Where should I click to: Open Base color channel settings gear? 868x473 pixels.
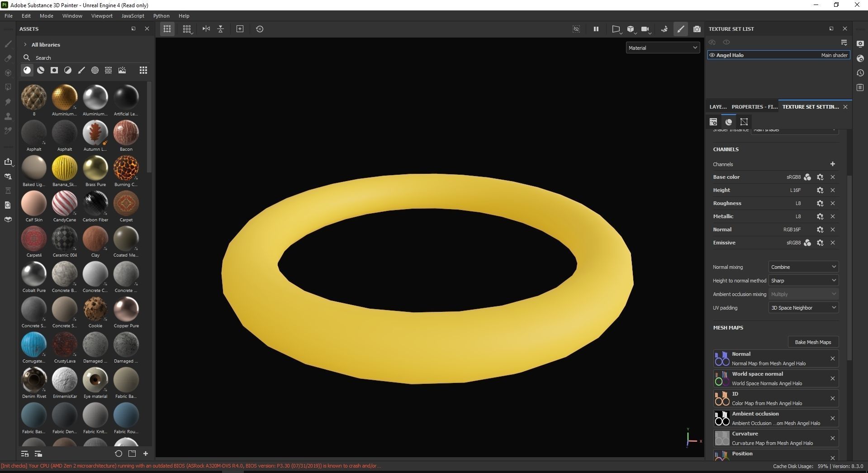[820, 177]
